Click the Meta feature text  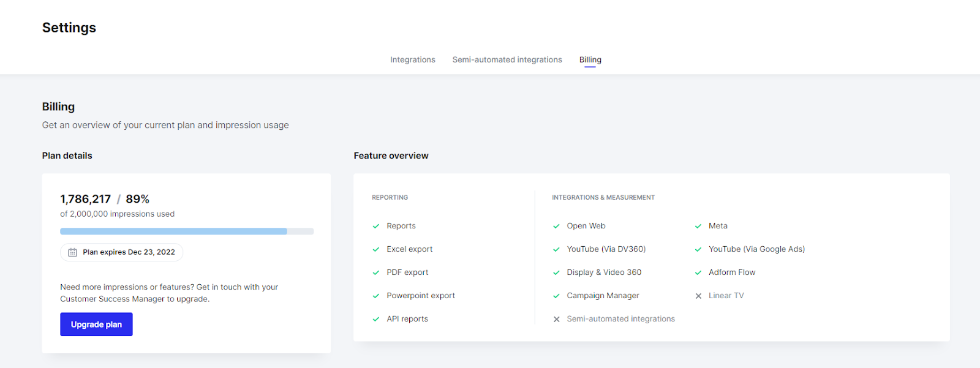click(x=718, y=226)
